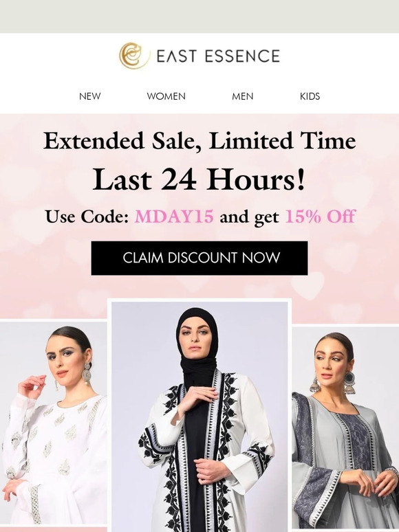Open the WOMEN navigation item
The height and width of the screenshot is (532, 399).
166,96
